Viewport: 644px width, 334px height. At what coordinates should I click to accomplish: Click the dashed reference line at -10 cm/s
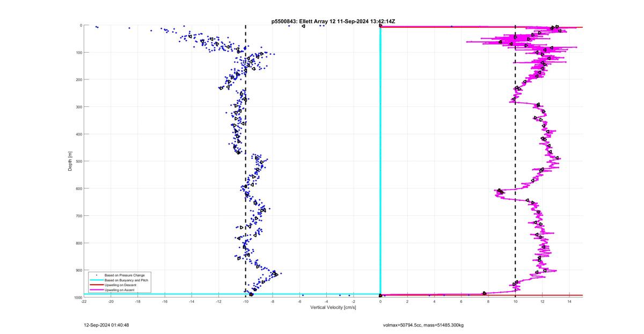pyautogui.click(x=246, y=161)
